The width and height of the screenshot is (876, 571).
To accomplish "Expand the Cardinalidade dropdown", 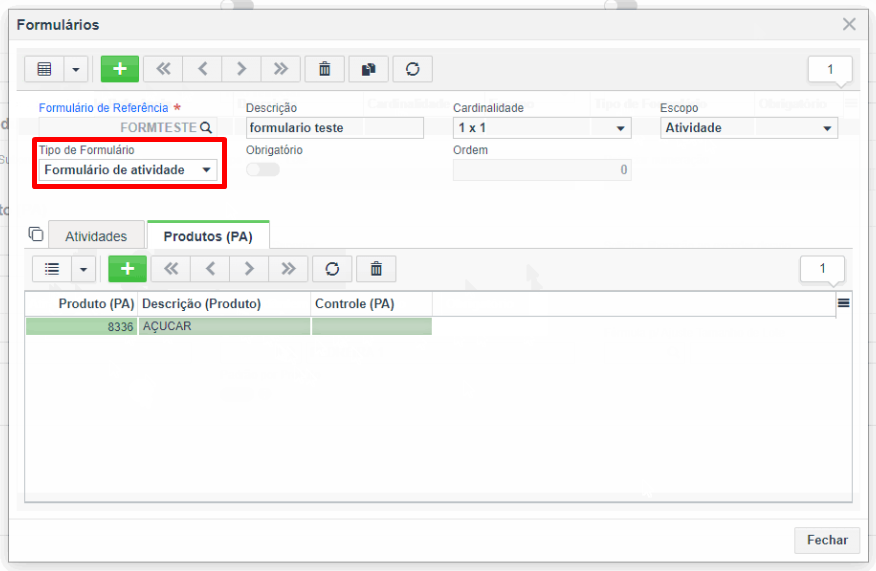I will click(x=542, y=128).
